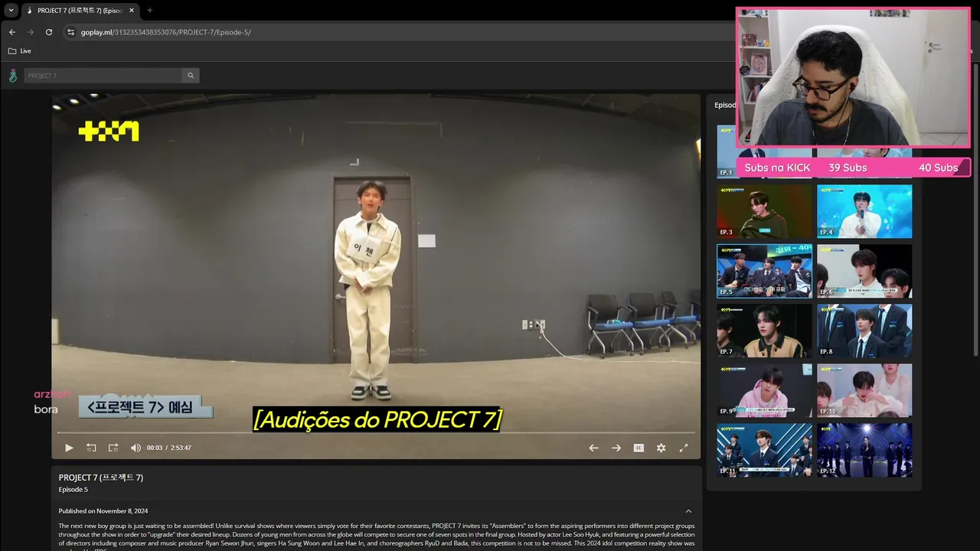Play the Project 7 video
Image resolution: width=980 pixels, height=551 pixels.
point(69,448)
